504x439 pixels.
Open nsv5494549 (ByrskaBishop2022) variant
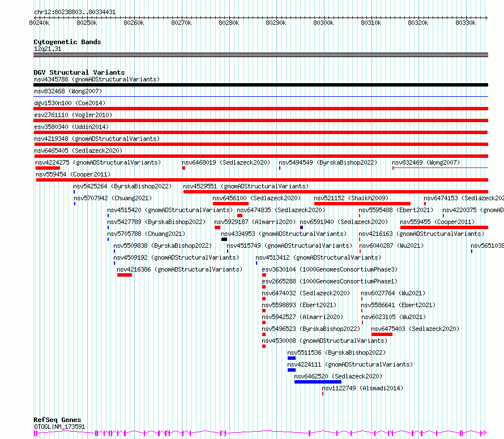328,162
